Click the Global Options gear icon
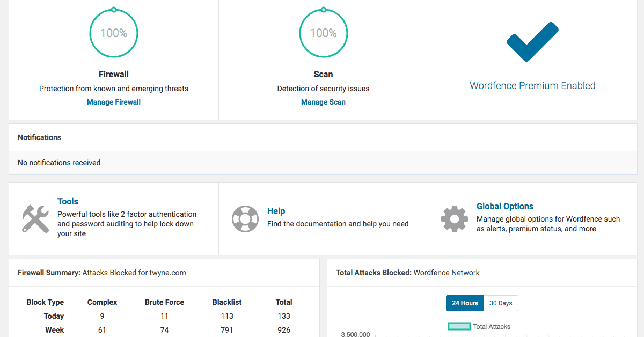The image size is (644, 337). click(455, 218)
